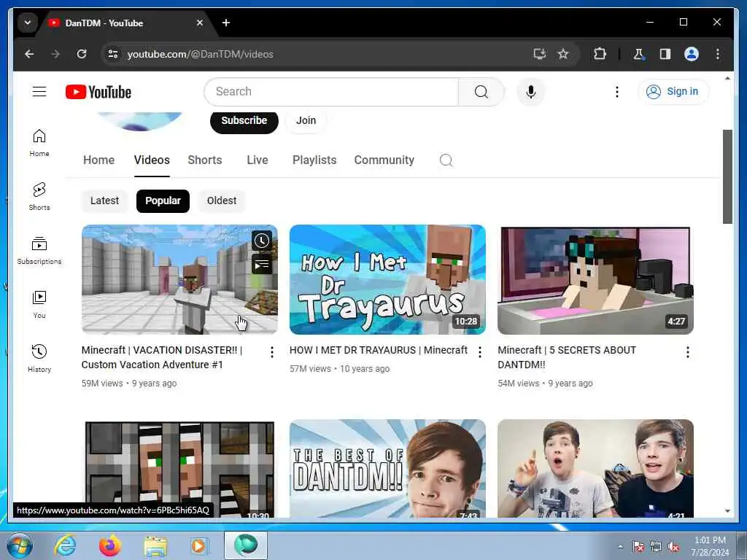Open 5 SECRETS ABOUT DANTDM title
Image resolution: width=747 pixels, height=560 pixels.
(x=567, y=357)
